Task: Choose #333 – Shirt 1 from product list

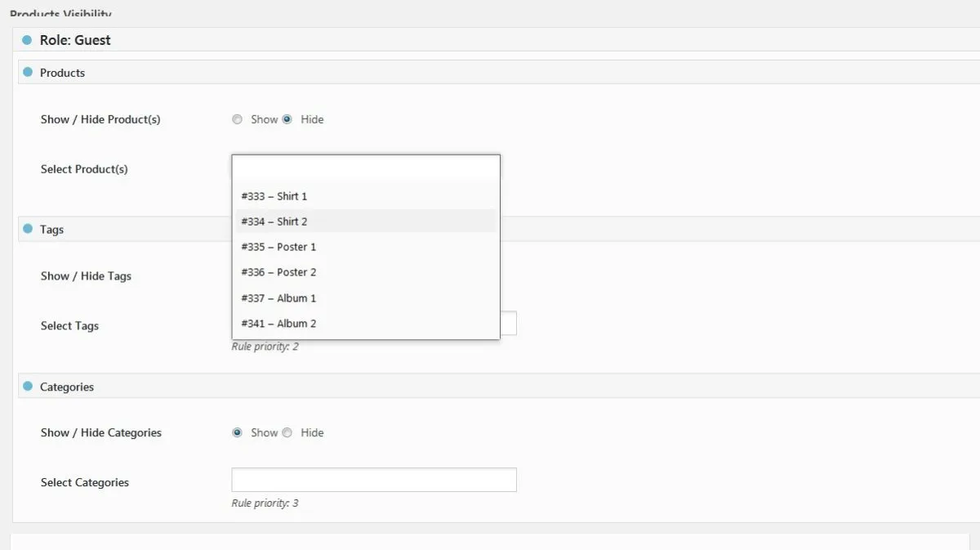Action: [x=366, y=196]
